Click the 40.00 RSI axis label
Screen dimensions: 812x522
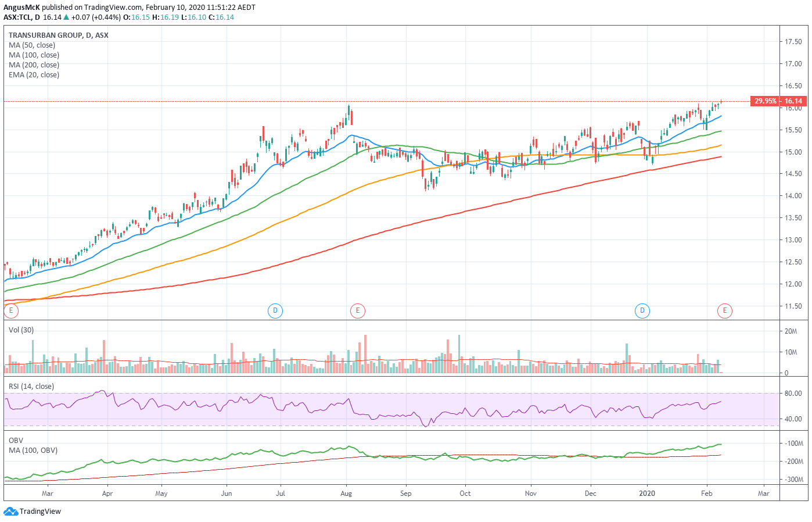793,419
